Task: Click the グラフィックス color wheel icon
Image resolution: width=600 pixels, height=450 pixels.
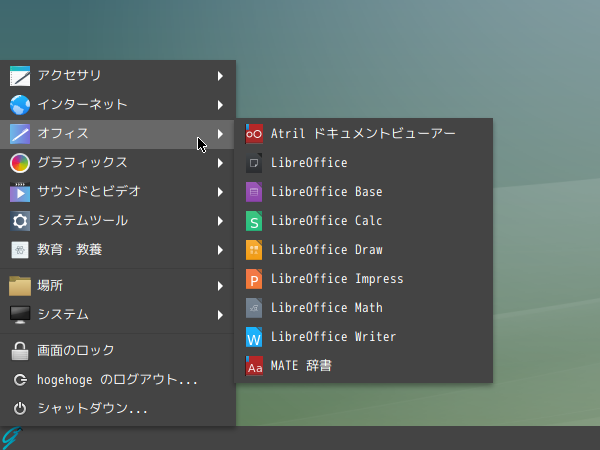Action: pyautogui.click(x=20, y=163)
